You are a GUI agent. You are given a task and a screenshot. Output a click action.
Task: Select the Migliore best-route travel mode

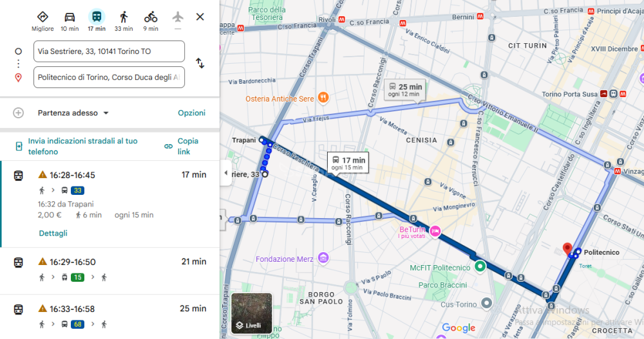click(43, 21)
